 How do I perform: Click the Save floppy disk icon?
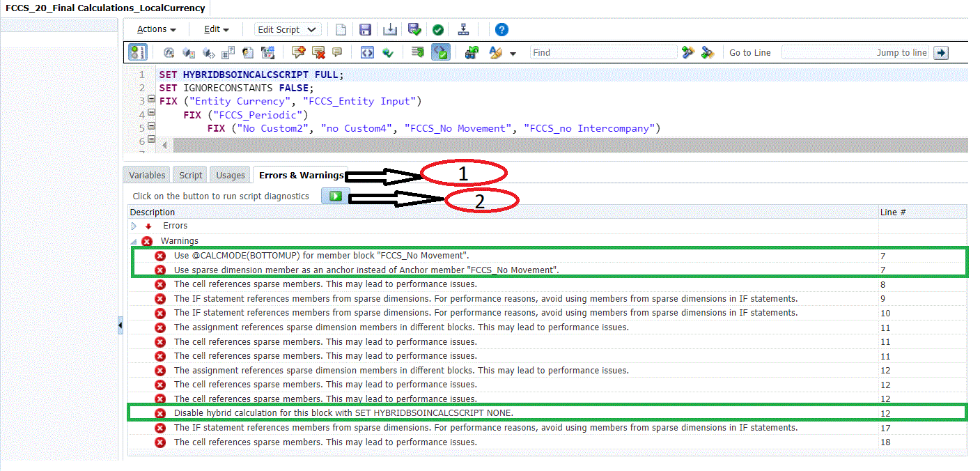tap(365, 29)
